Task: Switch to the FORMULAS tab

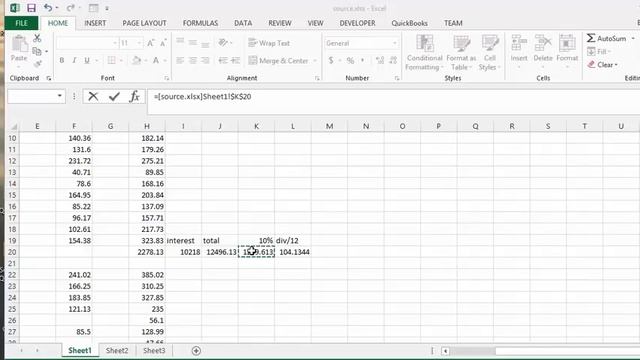Action: coord(200,23)
